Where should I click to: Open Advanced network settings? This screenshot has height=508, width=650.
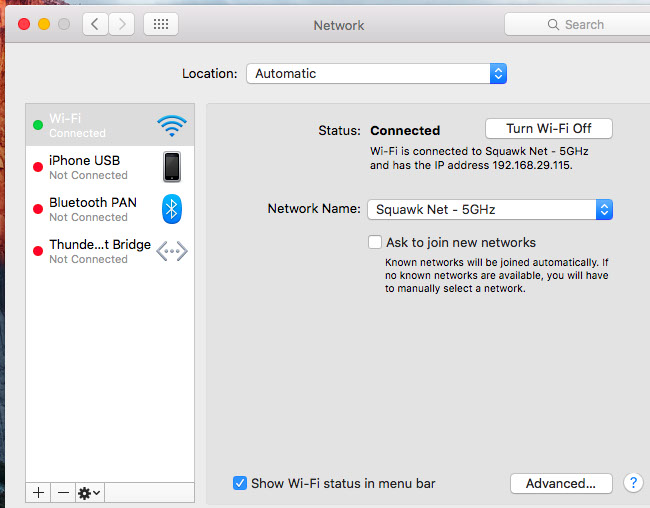(561, 483)
